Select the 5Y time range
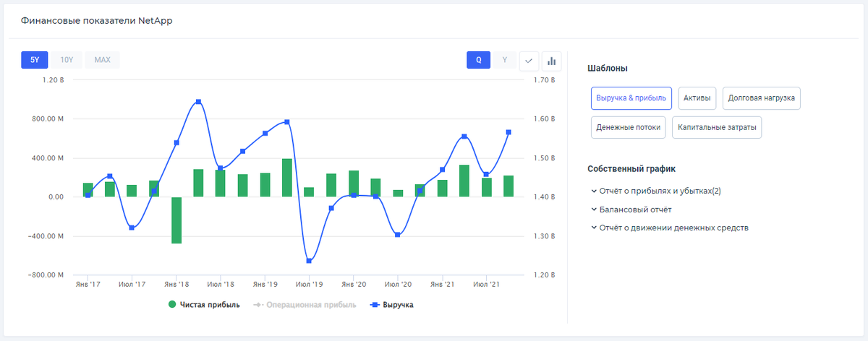This screenshot has width=868, height=341. pyautogui.click(x=34, y=60)
